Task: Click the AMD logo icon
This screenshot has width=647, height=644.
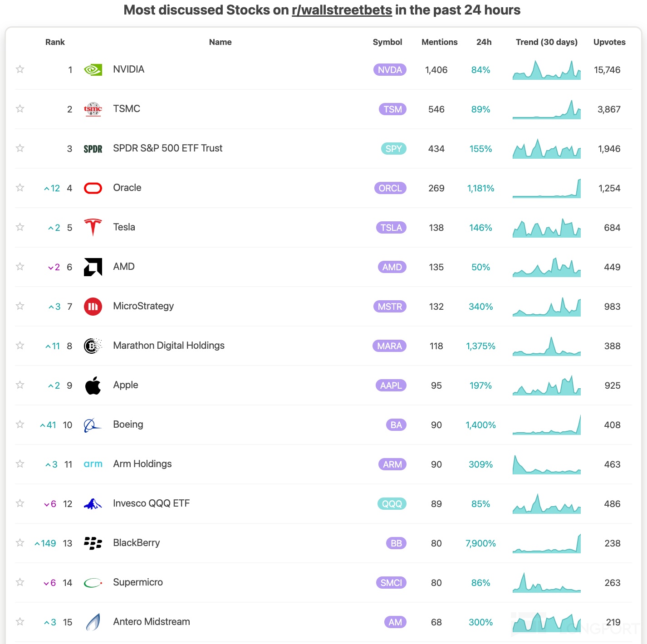Action: coord(93,267)
